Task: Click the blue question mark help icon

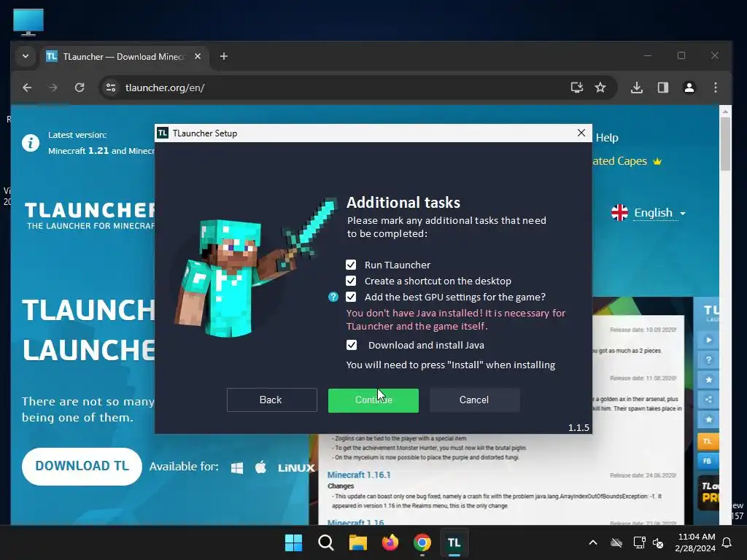Action: tap(333, 297)
